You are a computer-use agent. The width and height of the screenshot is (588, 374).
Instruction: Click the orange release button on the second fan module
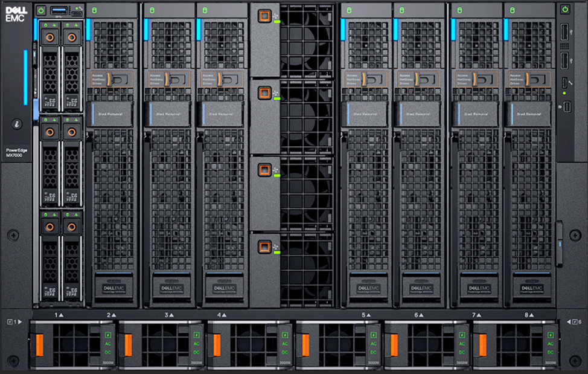[x=264, y=92]
